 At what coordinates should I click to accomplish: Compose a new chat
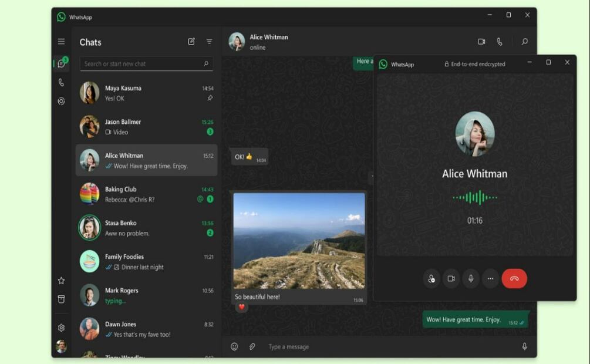pyautogui.click(x=191, y=42)
